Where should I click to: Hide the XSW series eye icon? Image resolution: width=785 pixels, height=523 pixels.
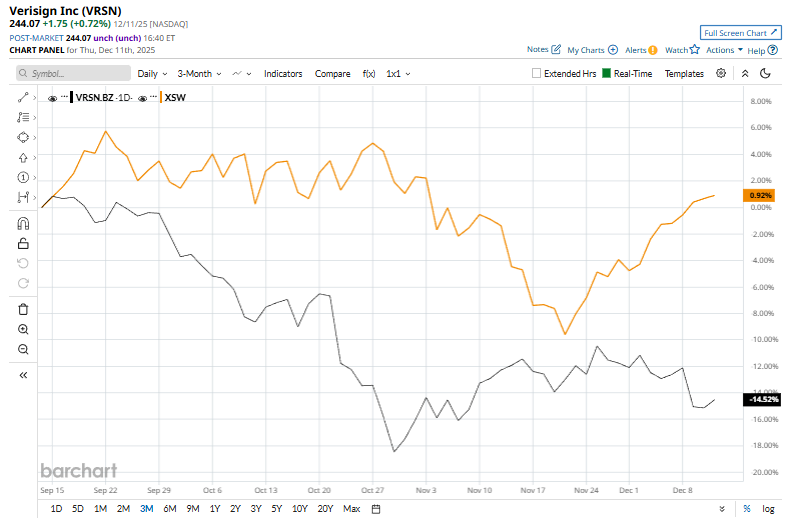tap(142, 98)
